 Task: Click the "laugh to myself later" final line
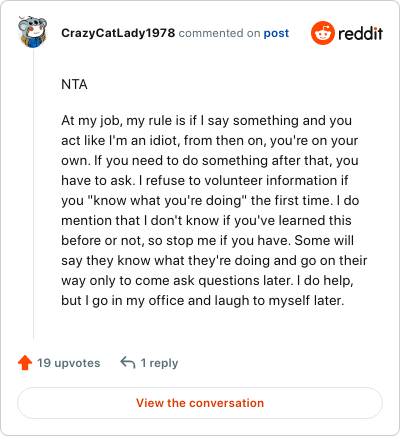tap(202, 301)
